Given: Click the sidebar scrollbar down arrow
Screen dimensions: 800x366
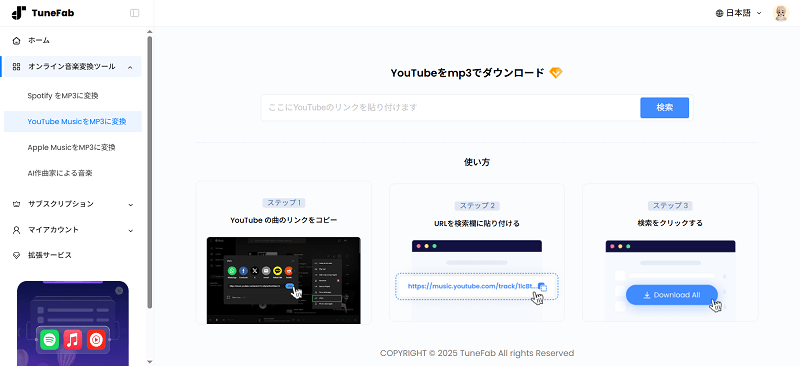Looking at the screenshot, I should click(149, 361).
